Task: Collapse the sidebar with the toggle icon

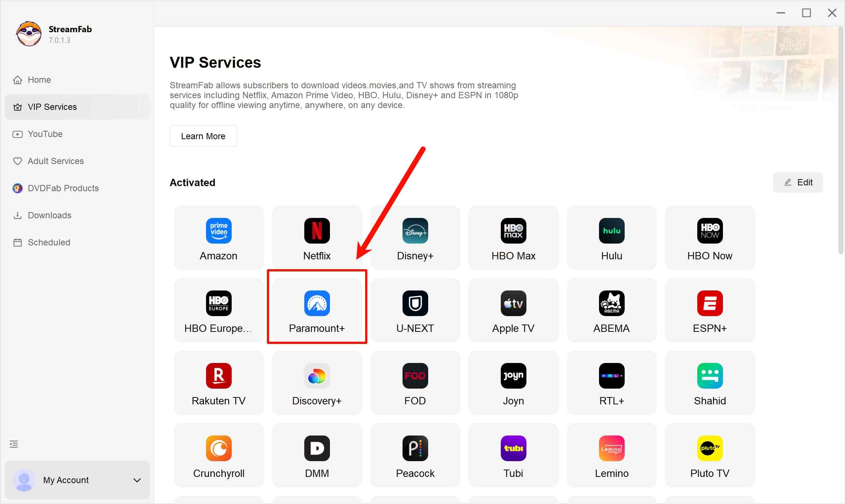Action: [14, 444]
